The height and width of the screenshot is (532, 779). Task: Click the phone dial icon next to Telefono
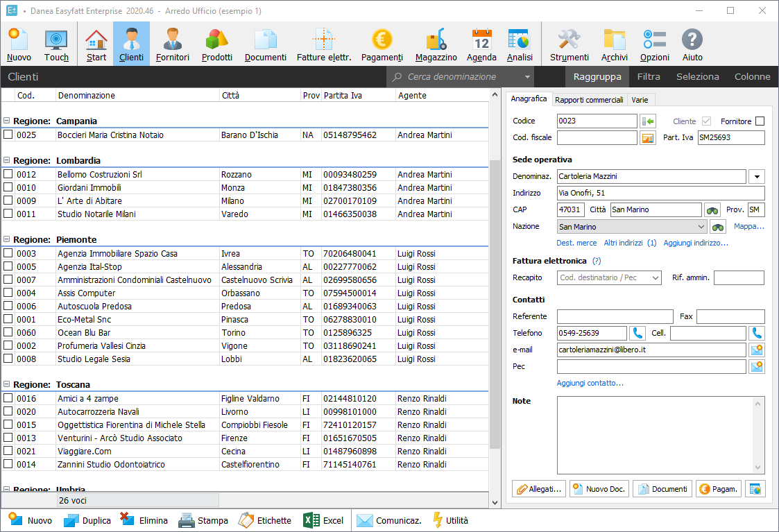click(x=637, y=334)
